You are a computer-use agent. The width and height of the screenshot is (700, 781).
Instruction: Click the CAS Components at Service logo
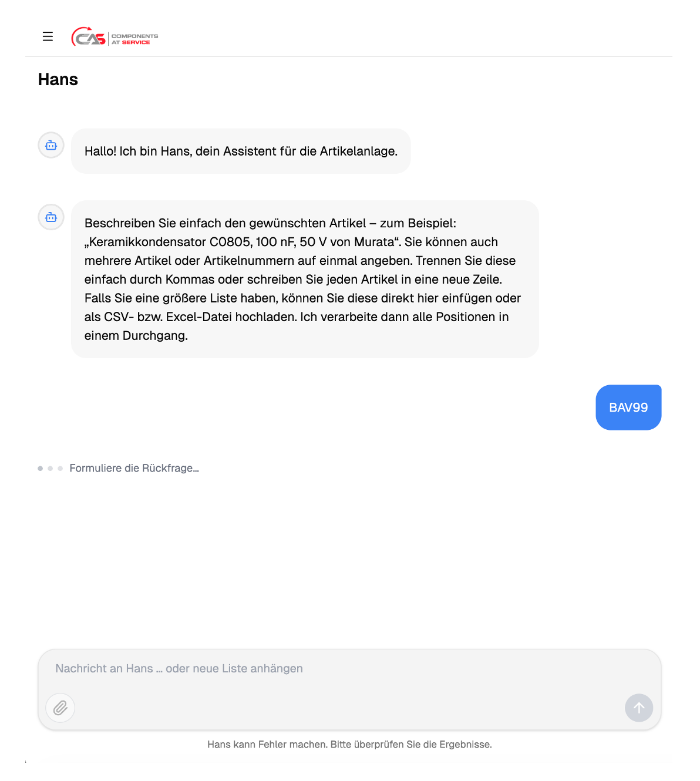pyautogui.click(x=115, y=37)
